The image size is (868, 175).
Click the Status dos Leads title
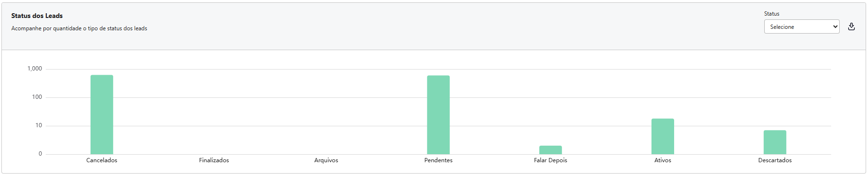click(x=37, y=16)
